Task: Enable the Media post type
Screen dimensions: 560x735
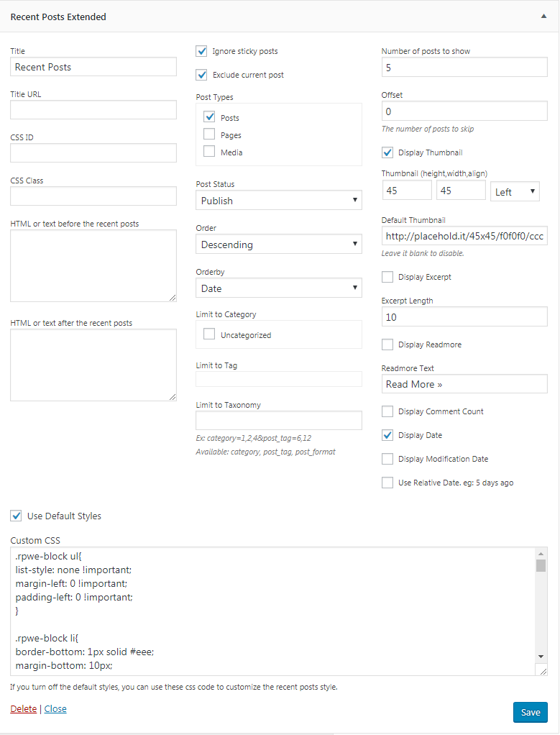Action: point(209,152)
